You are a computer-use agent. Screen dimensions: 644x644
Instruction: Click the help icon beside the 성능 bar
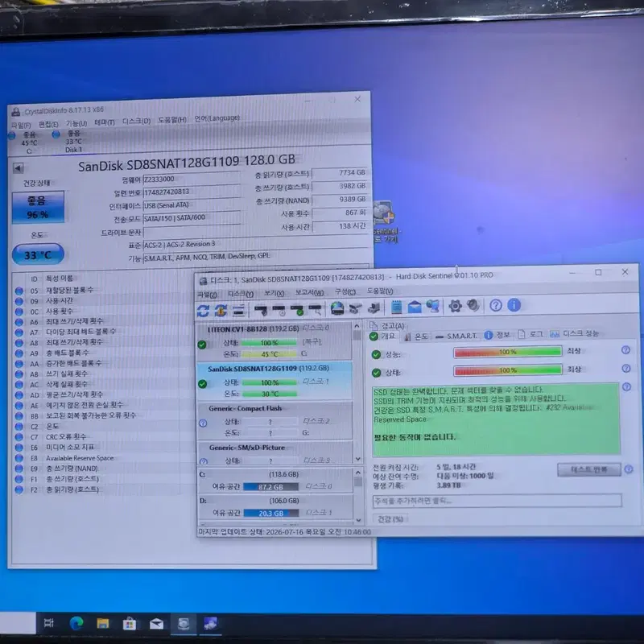(625, 350)
